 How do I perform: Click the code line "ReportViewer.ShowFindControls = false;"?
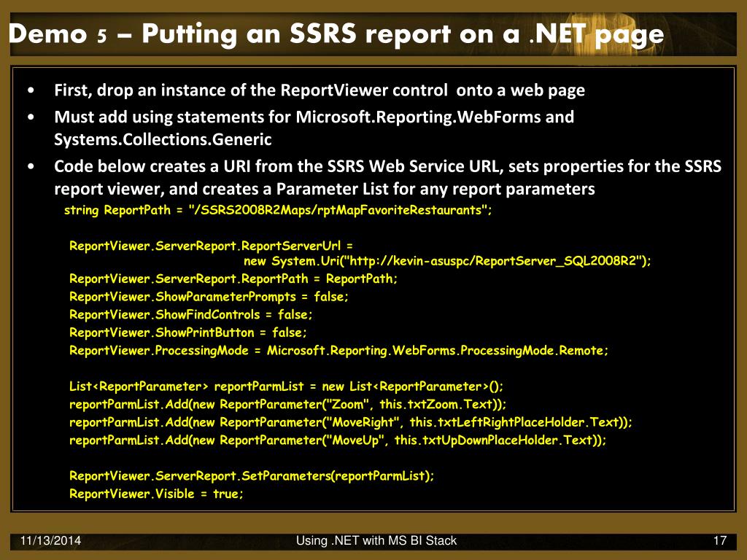pyautogui.click(x=190, y=314)
